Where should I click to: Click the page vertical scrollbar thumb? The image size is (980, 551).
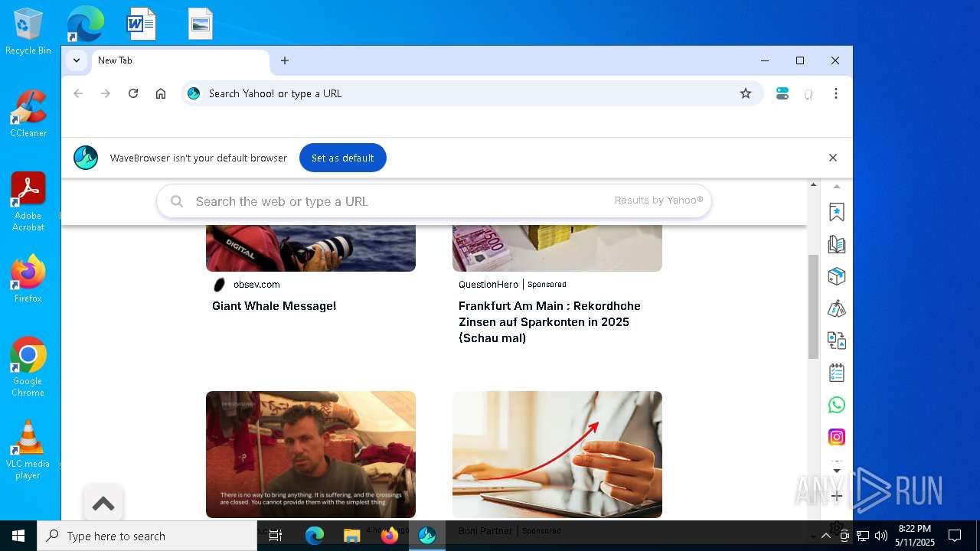coord(813,307)
